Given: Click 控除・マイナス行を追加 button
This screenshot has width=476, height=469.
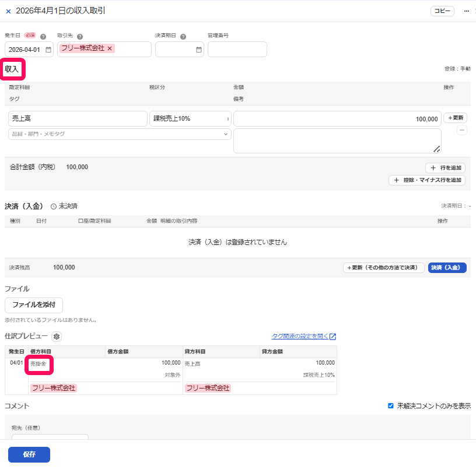Looking at the screenshot, I should (427, 180).
